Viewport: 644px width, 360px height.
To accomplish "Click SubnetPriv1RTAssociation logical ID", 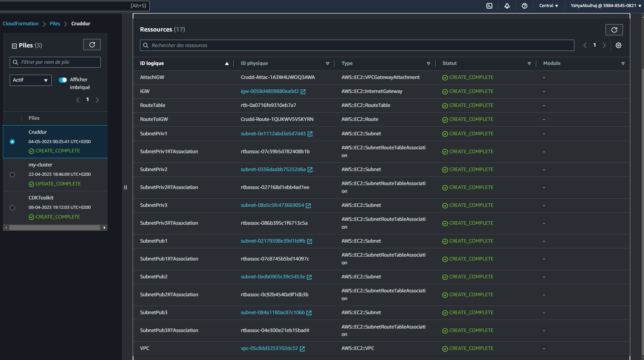I will click(169, 152).
